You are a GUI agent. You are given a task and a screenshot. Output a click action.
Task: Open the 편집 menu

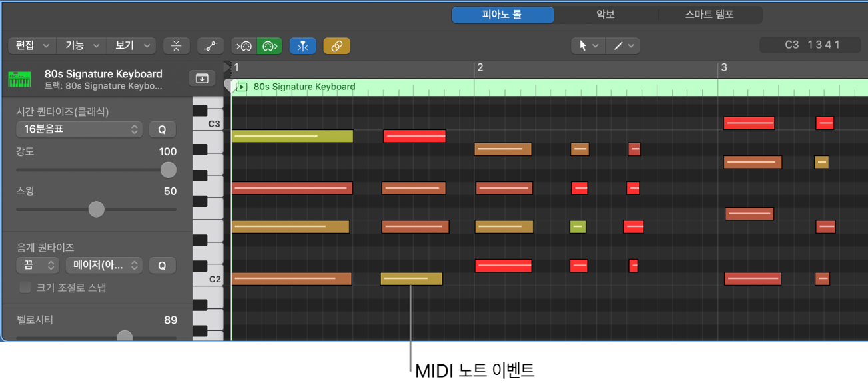pyautogui.click(x=32, y=45)
